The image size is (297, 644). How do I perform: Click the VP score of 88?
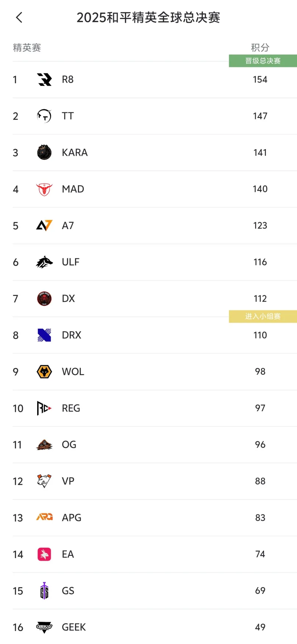point(260,481)
